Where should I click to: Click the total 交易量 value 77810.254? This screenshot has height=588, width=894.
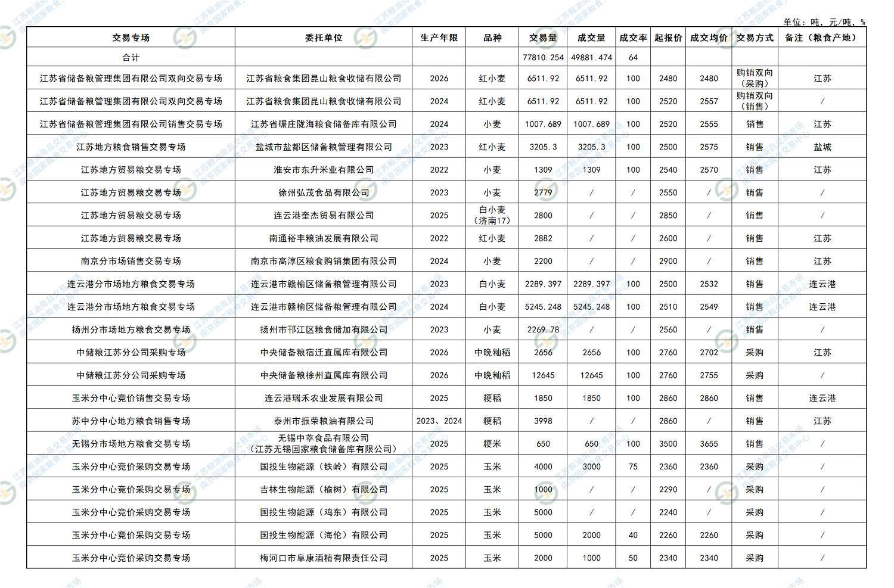543,57
